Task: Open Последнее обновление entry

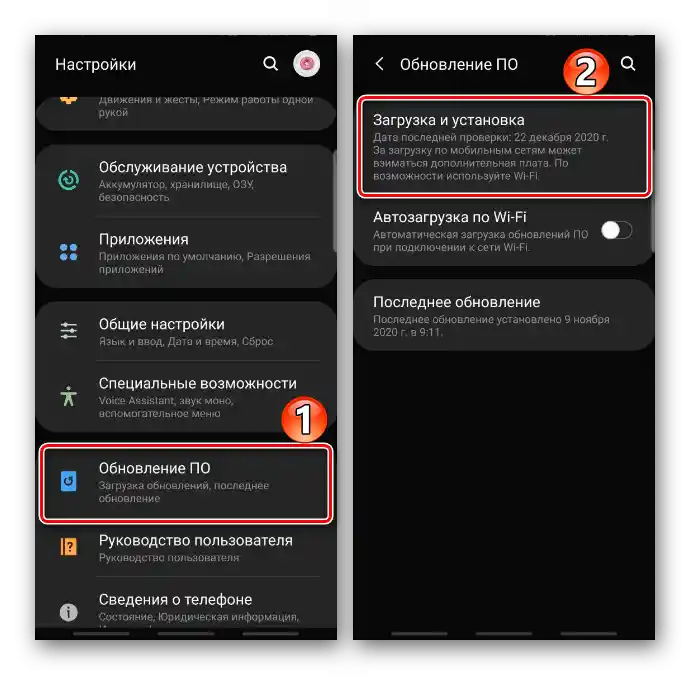Action: pos(504,315)
